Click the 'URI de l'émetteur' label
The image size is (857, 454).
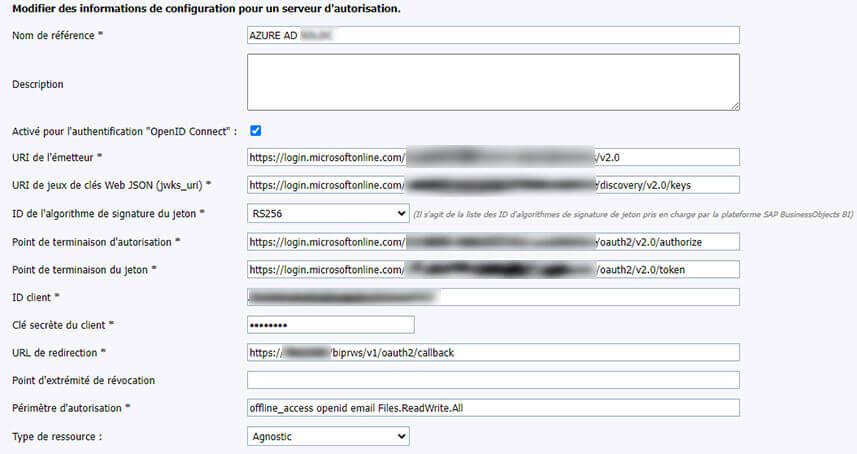[x=57, y=157]
